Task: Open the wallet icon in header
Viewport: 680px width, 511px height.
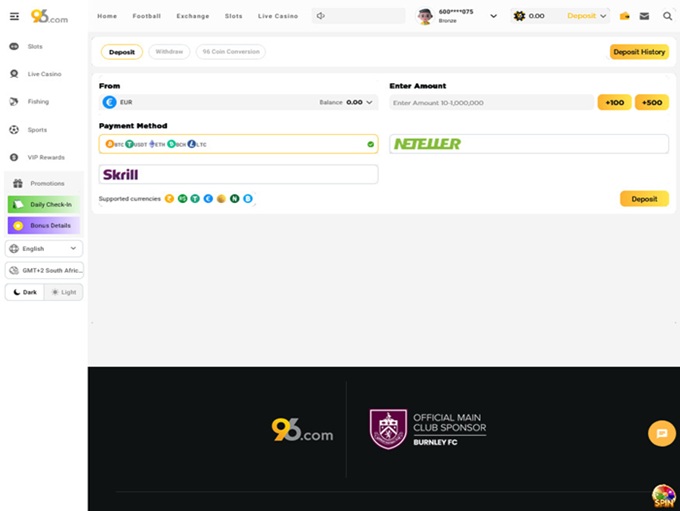Action: tap(624, 16)
